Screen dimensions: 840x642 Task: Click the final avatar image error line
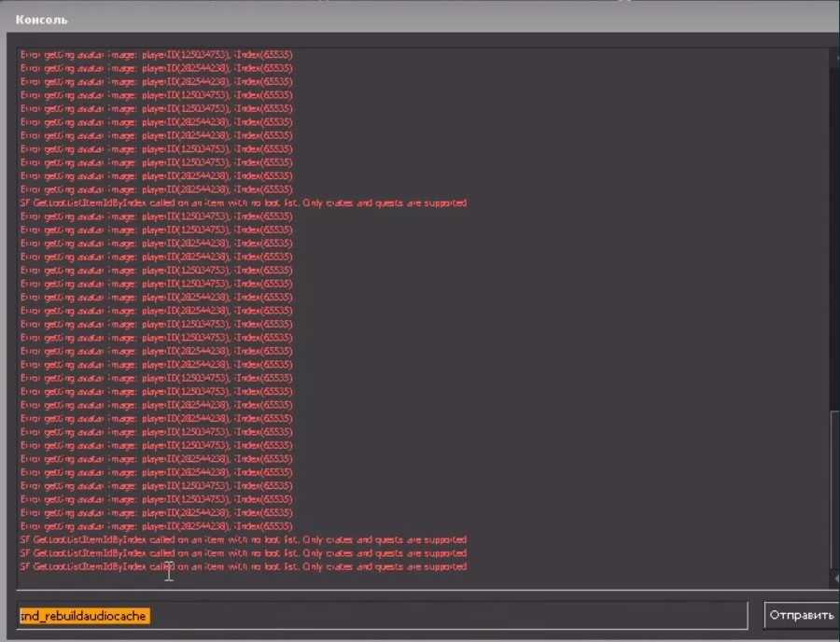157,526
